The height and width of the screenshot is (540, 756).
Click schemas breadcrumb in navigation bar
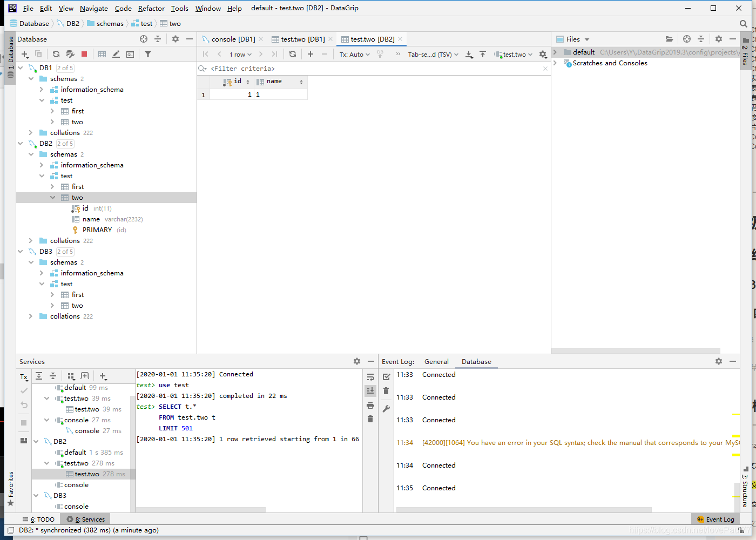[105, 24]
